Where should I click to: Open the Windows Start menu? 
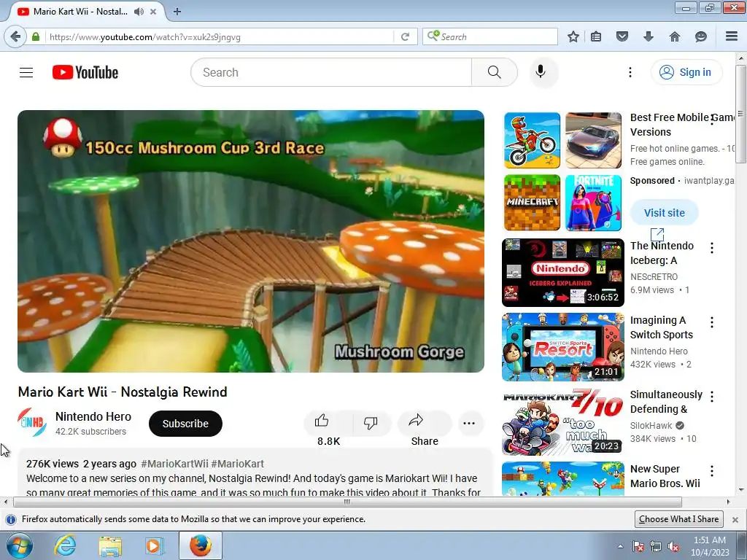[18, 545]
